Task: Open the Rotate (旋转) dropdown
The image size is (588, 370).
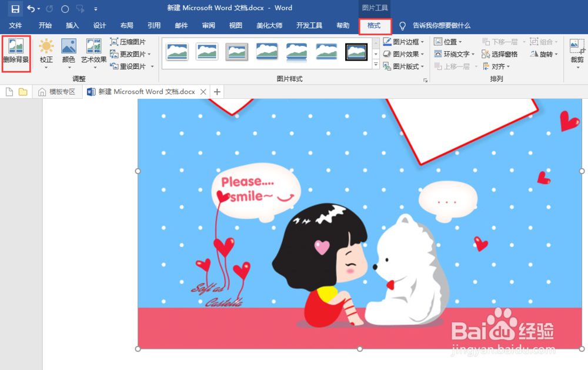Action: click(544, 54)
